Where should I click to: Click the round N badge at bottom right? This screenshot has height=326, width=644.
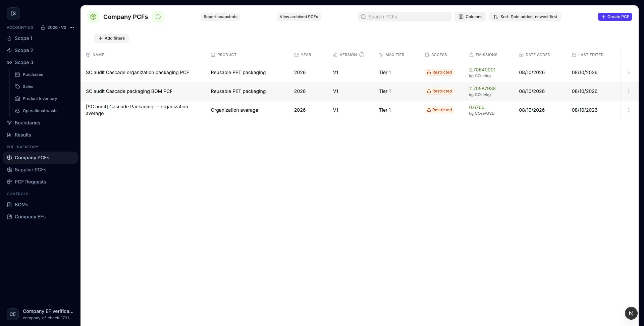[x=631, y=313]
